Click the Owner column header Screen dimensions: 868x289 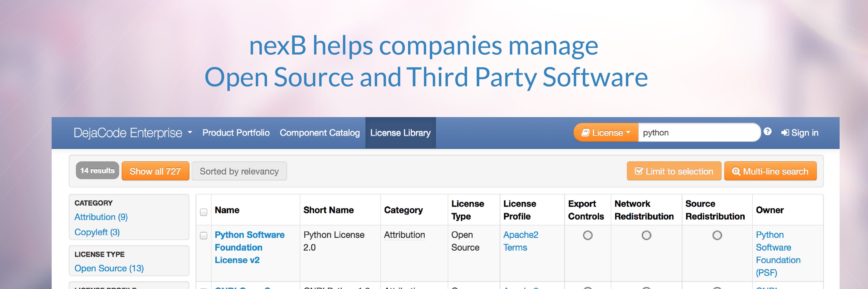pos(770,210)
